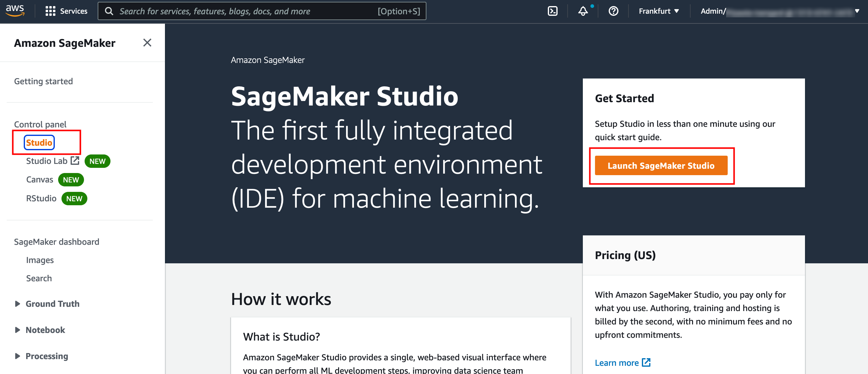Click the What is Studio? heading
868x374 pixels.
click(281, 337)
